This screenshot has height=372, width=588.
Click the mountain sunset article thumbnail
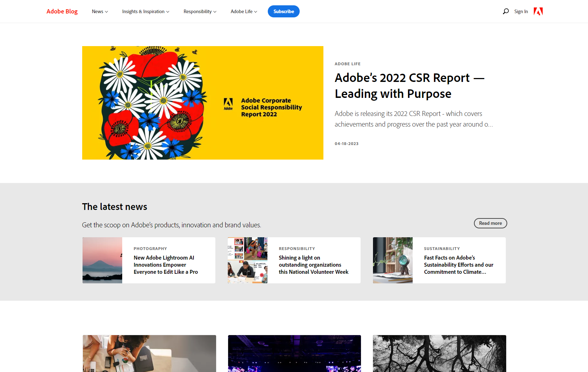[102, 260]
